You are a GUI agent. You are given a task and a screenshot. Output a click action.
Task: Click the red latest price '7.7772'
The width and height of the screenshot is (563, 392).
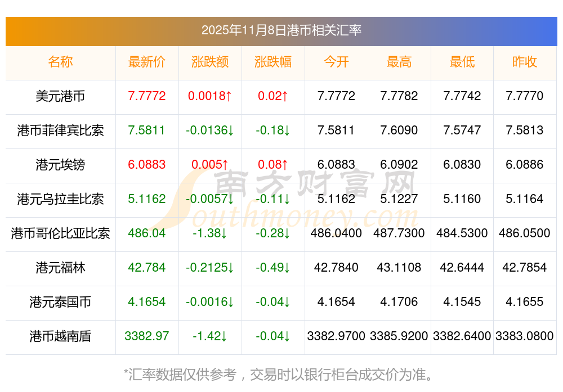(x=146, y=96)
